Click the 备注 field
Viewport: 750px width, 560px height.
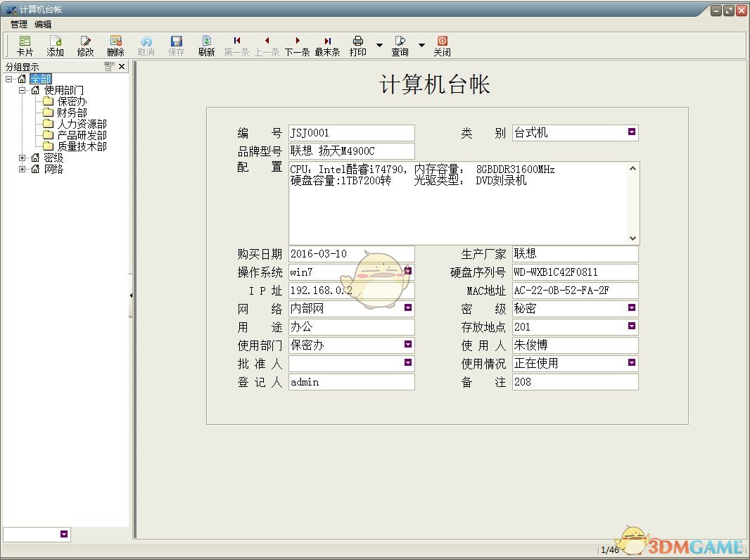tap(575, 381)
